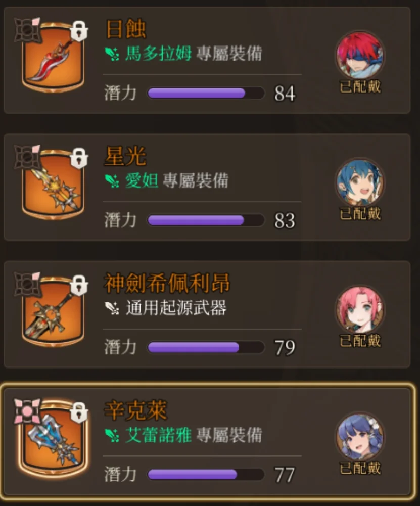The image size is (420, 506).
Task: Open the 艾蕾諾雅 purple-haired character portrait
Action: [360, 437]
